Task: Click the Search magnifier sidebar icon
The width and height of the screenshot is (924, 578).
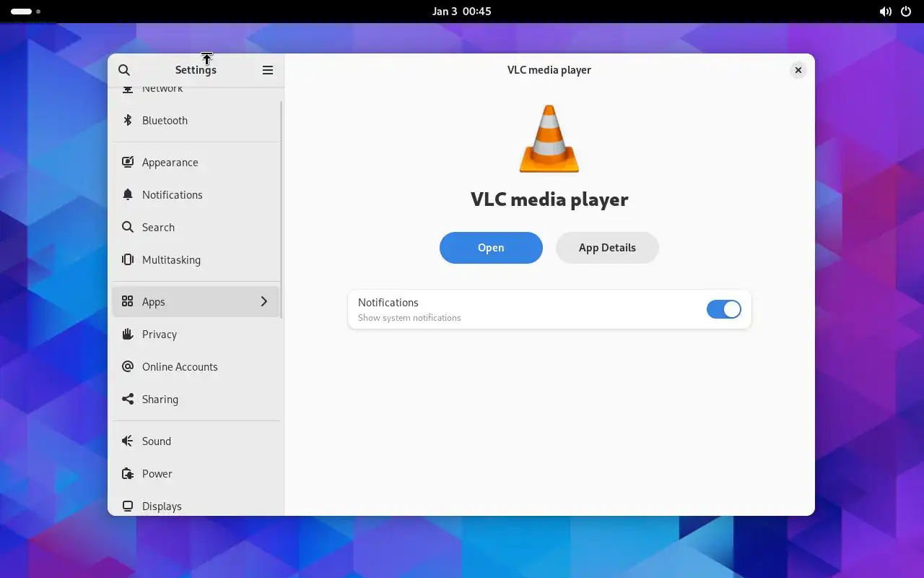Action: click(128, 227)
